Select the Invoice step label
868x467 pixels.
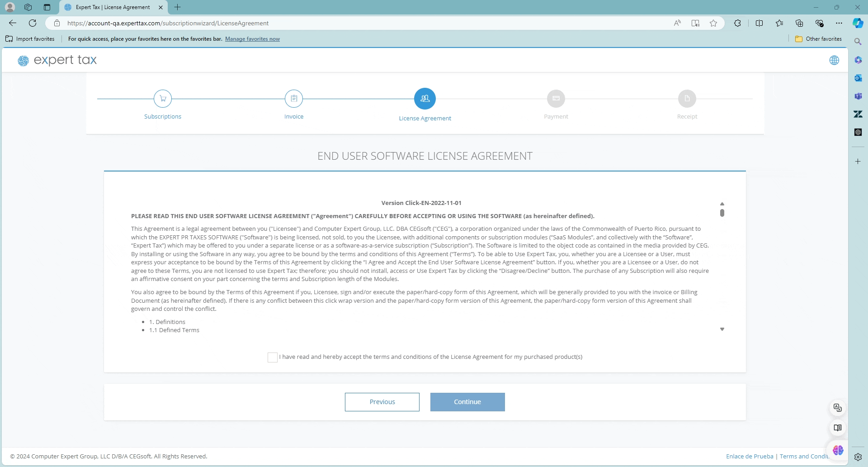[x=294, y=116]
